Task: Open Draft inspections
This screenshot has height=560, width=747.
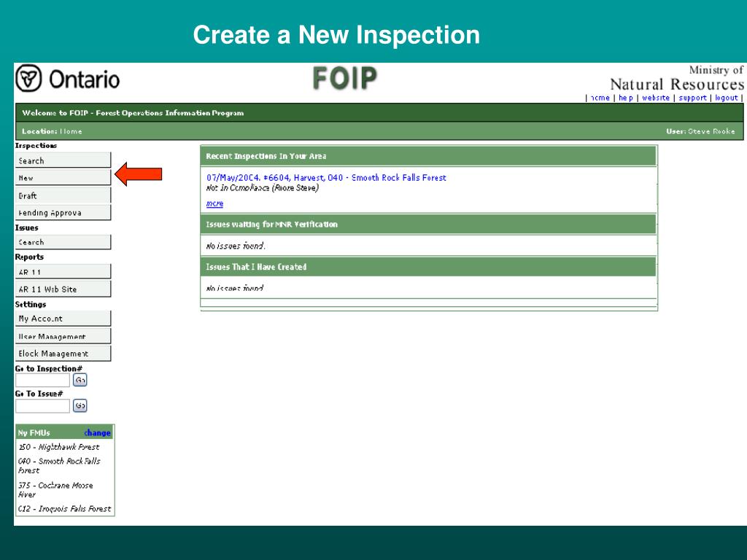Action: coord(63,195)
